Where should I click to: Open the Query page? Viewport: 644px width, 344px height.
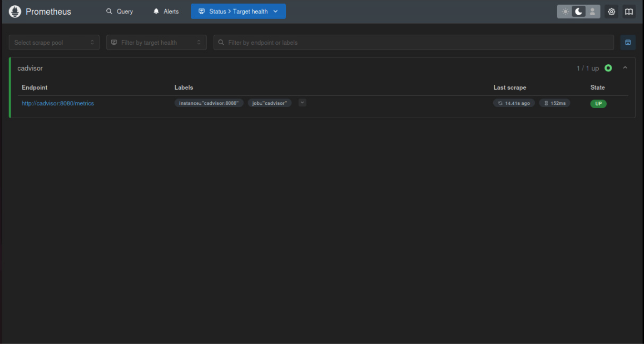pos(120,11)
